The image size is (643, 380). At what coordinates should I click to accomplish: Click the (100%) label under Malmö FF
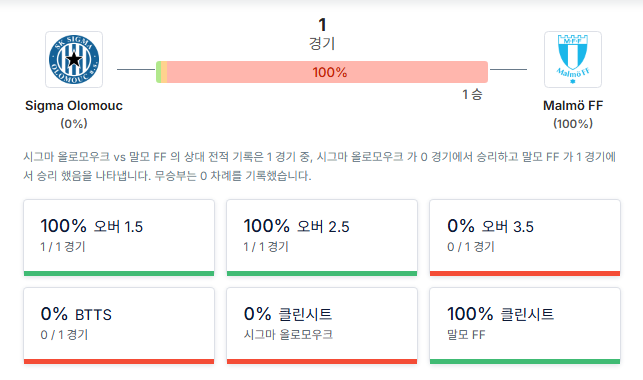pyautogui.click(x=573, y=123)
